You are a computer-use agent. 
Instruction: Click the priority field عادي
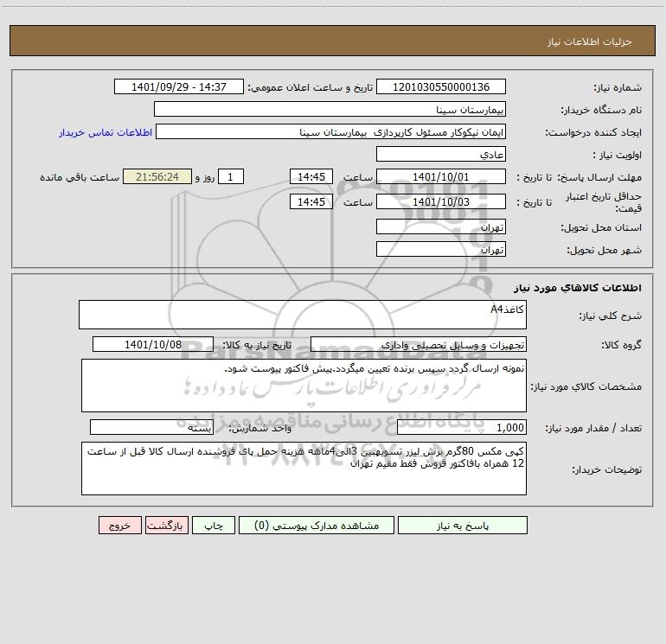tap(441, 154)
